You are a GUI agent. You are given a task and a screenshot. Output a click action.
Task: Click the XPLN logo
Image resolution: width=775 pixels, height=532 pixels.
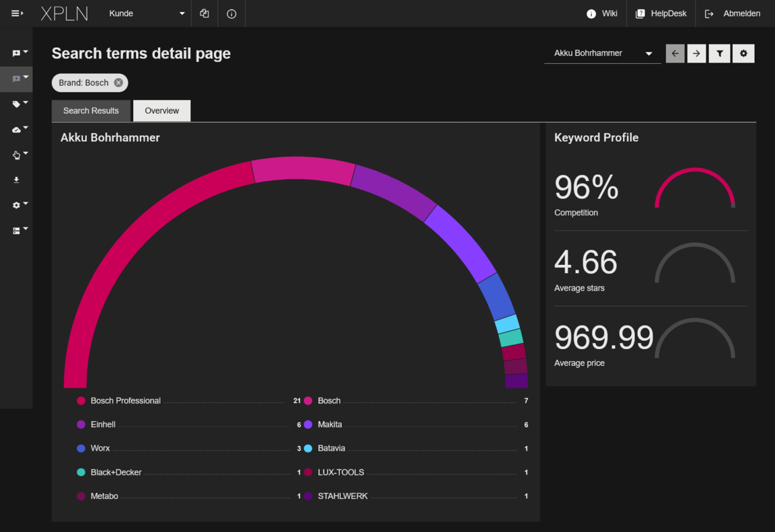(x=65, y=13)
